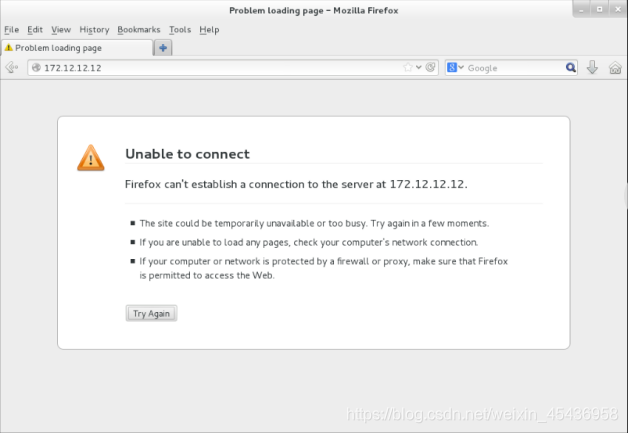Open the Help menu
Viewport: 628px width, 433px height.
(209, 30)
